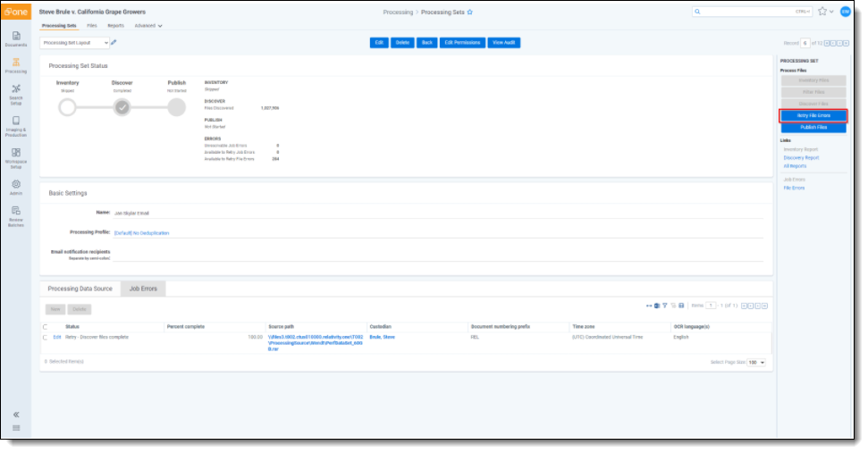Tick the select-all checkbox in the grid header
Screen dimensions: 868x453
46,327
